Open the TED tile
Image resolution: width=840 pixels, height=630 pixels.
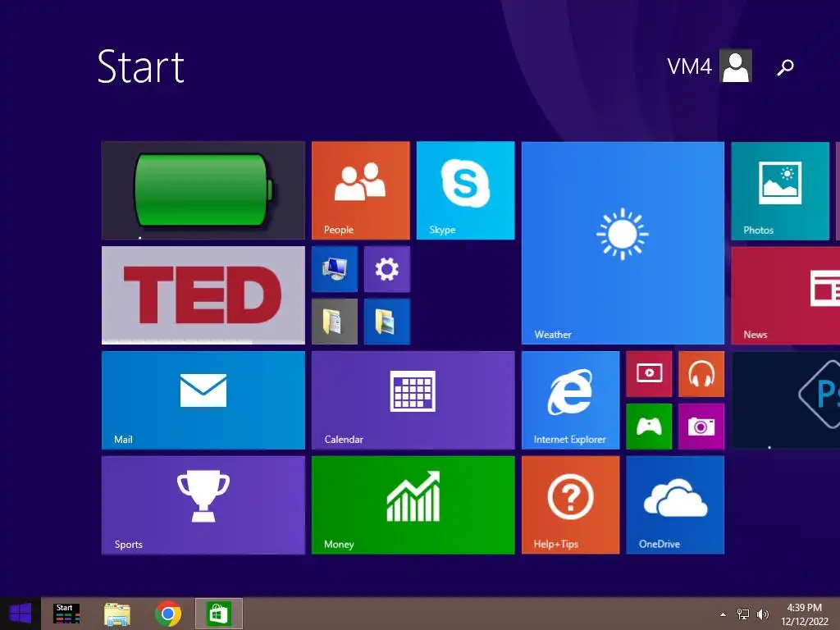click(203, 295)
